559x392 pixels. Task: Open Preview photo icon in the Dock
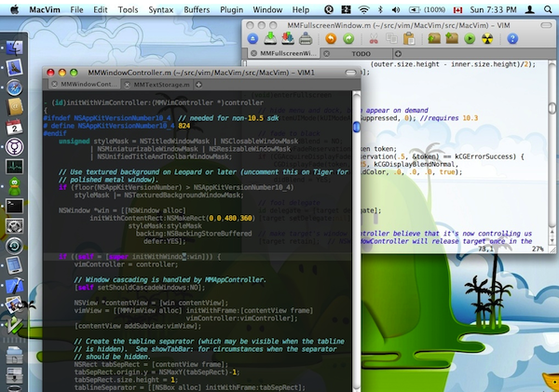point(15,305)
